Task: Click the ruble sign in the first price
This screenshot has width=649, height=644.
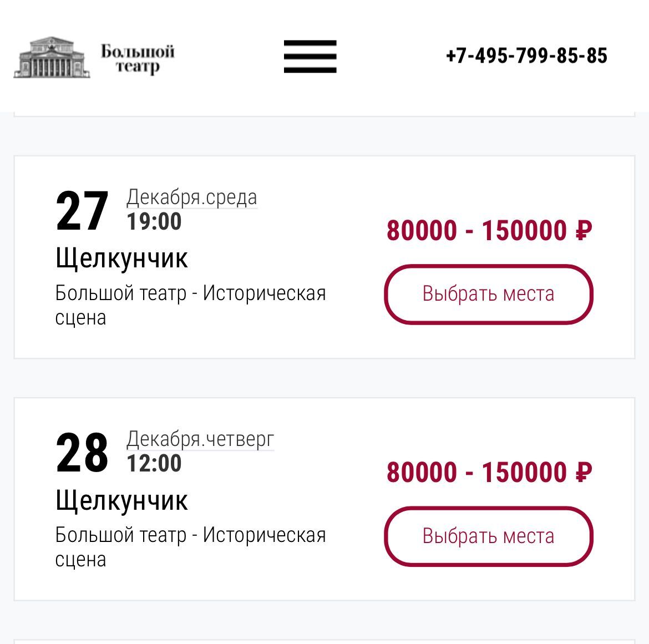Action: point(584,231)
